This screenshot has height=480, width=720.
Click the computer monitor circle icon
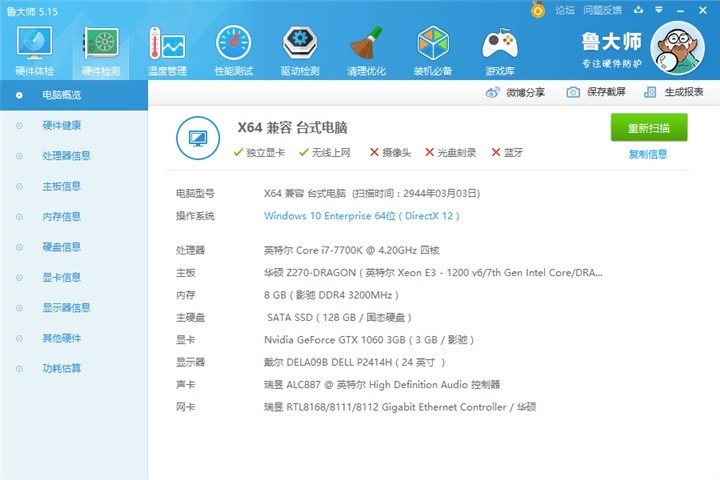[x=198, y=138]
